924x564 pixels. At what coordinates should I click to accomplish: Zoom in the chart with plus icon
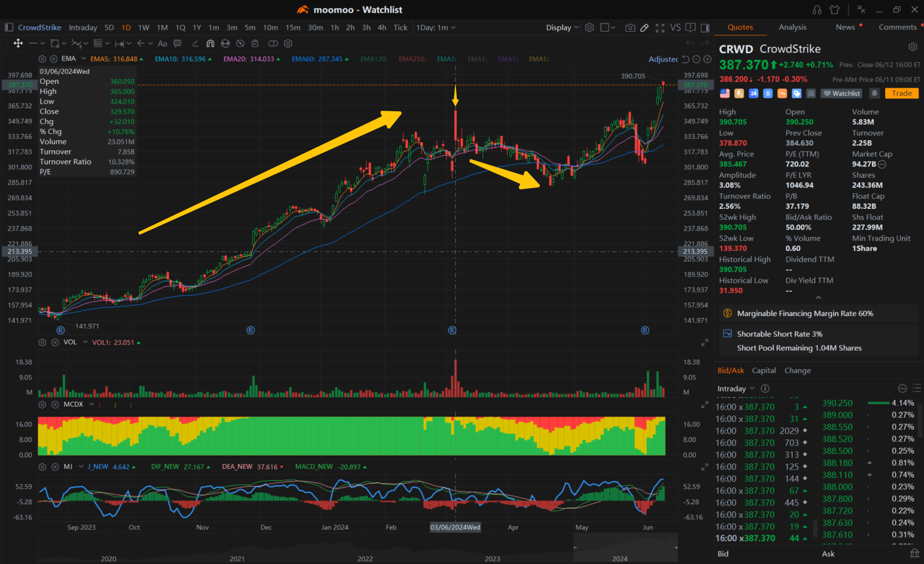tap(707, 59)
